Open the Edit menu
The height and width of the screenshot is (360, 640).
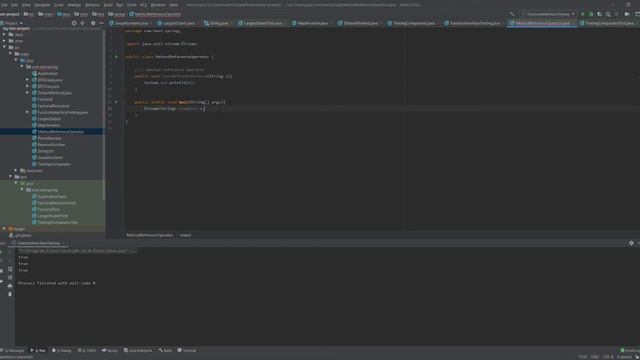pyautogui.click(x=14, y=5)
